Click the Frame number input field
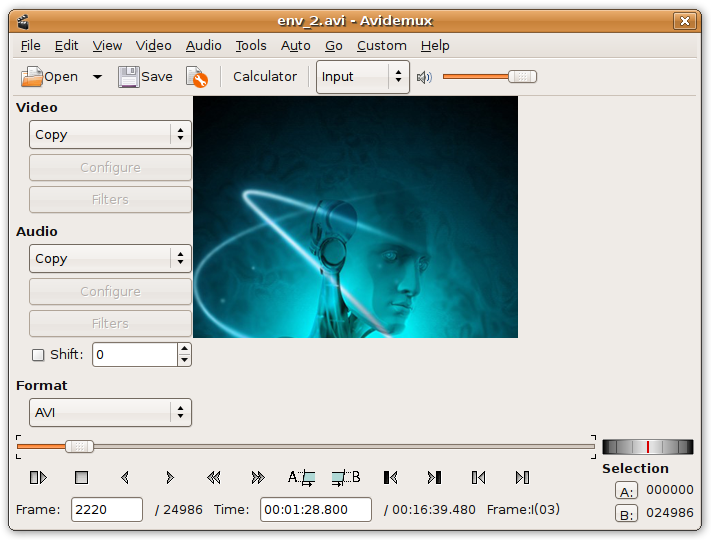The height and width of the screenshot is (540, 711). [107, 510]
